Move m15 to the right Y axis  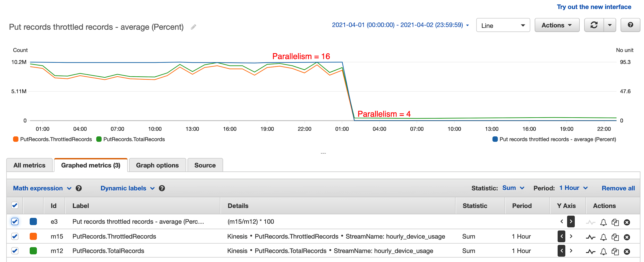tap(571, 236)
